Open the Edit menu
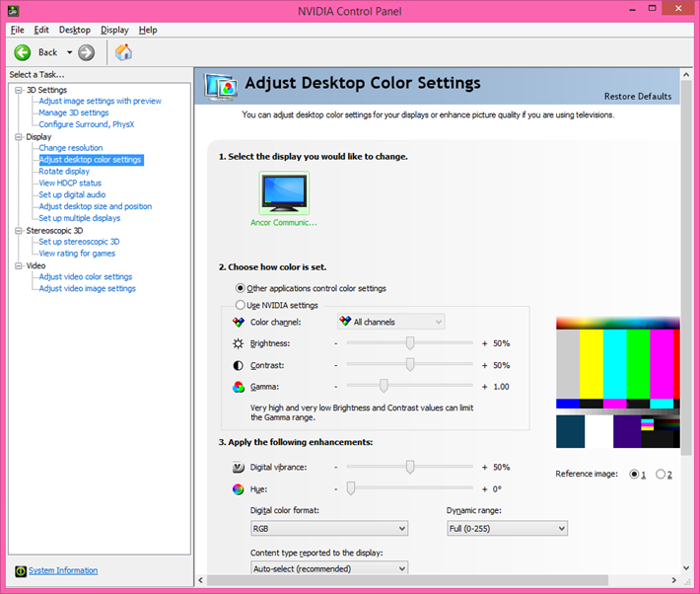 point(41,30)
